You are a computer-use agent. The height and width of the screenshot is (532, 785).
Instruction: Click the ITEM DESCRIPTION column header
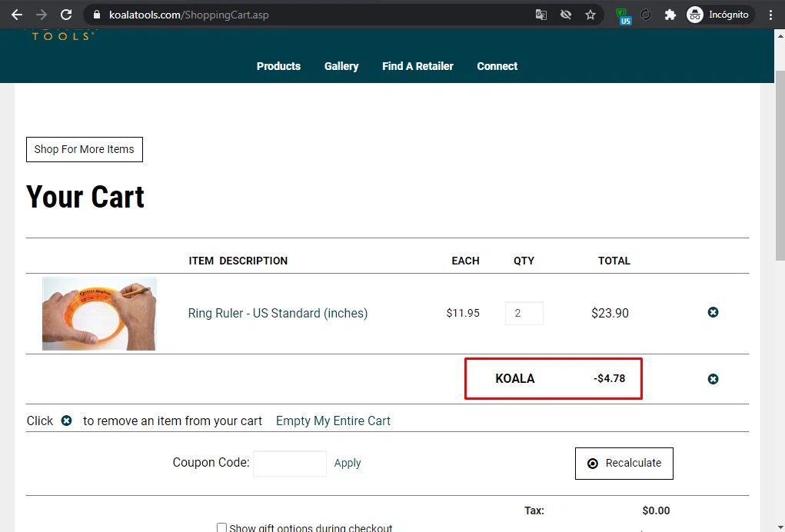click(238, 261)
